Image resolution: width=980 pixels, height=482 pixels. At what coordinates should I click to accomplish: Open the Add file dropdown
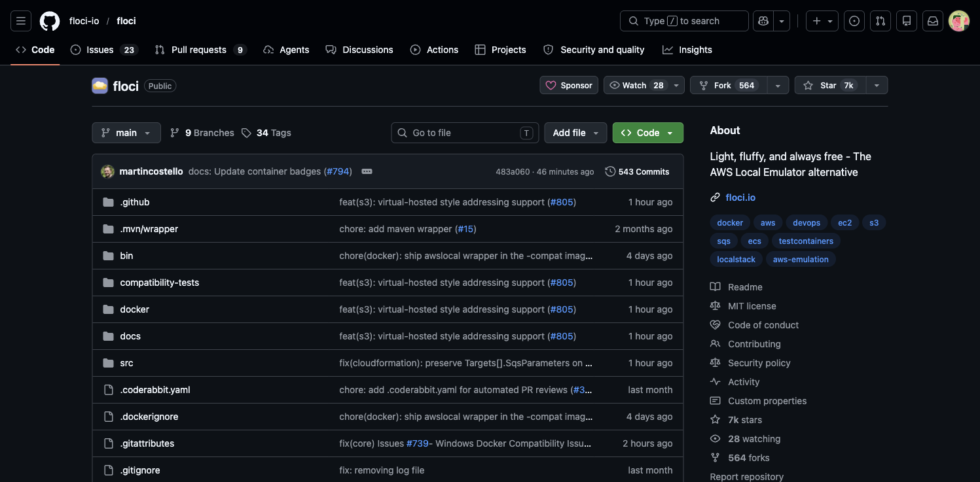click(x=575, y=133)
